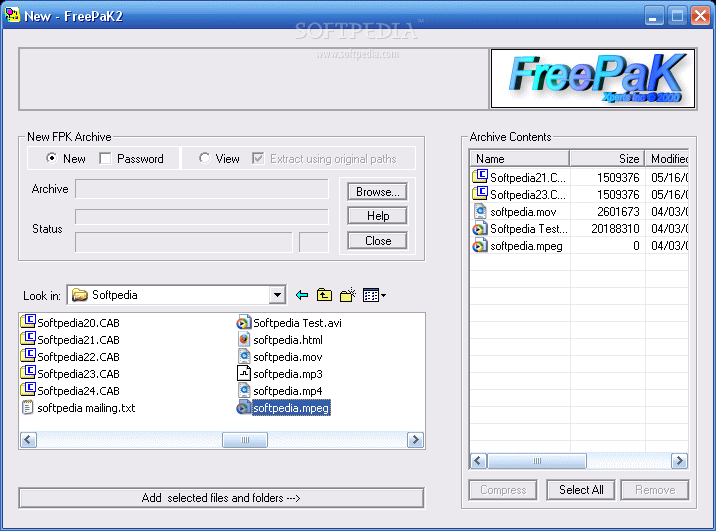Click Add selected files and folders button

221,498
